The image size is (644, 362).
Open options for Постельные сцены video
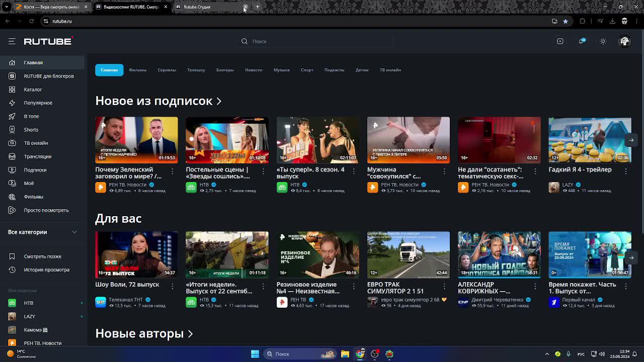tap(263, 172)
